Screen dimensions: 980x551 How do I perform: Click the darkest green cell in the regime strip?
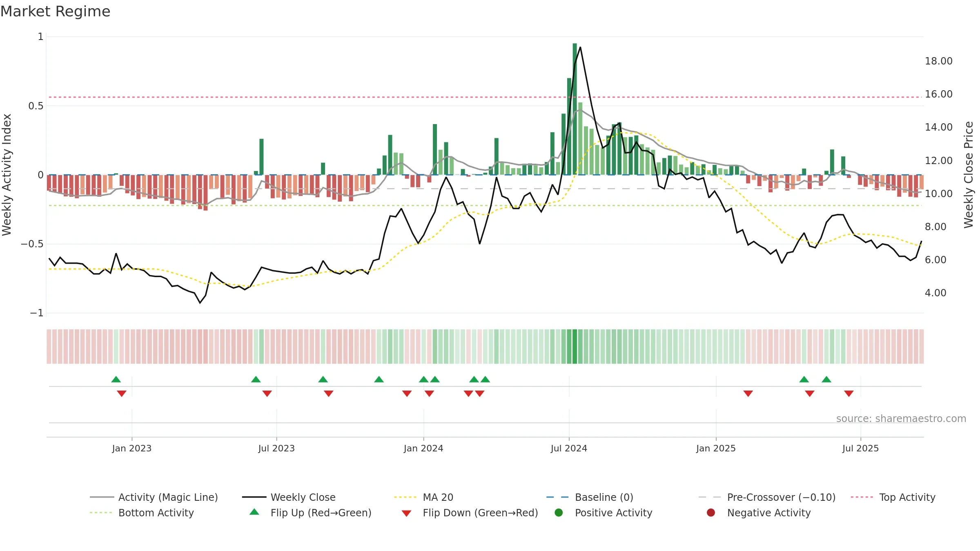(575, 347)
